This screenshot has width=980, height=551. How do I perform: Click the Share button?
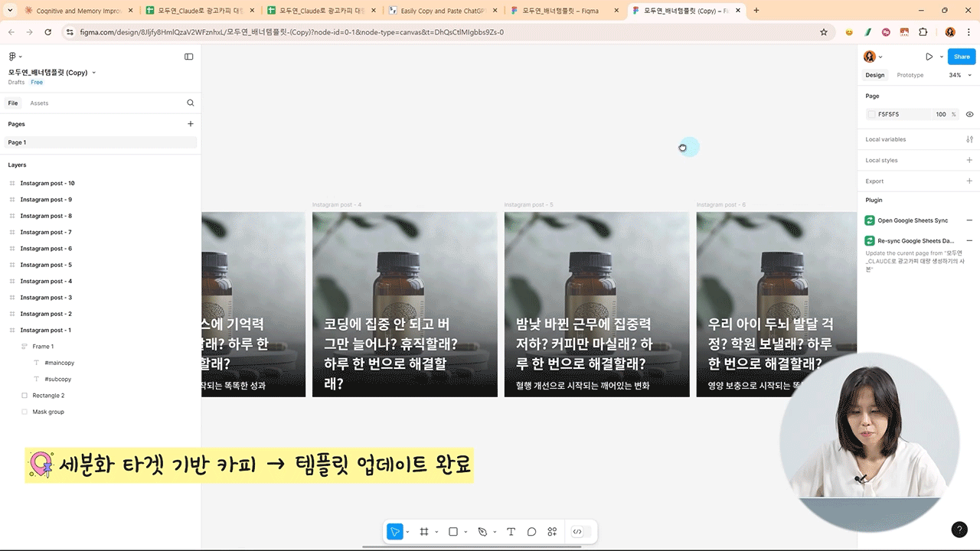pyautogui.click(x=961, y=57)
